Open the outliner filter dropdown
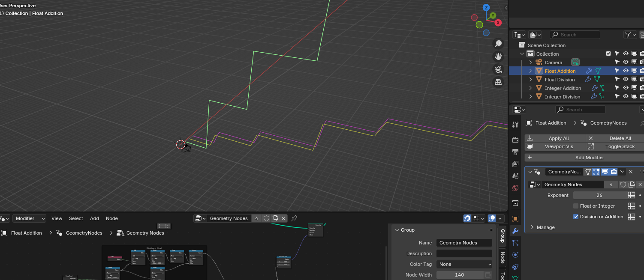Screen dimensions: 644x280 [630, 35]
